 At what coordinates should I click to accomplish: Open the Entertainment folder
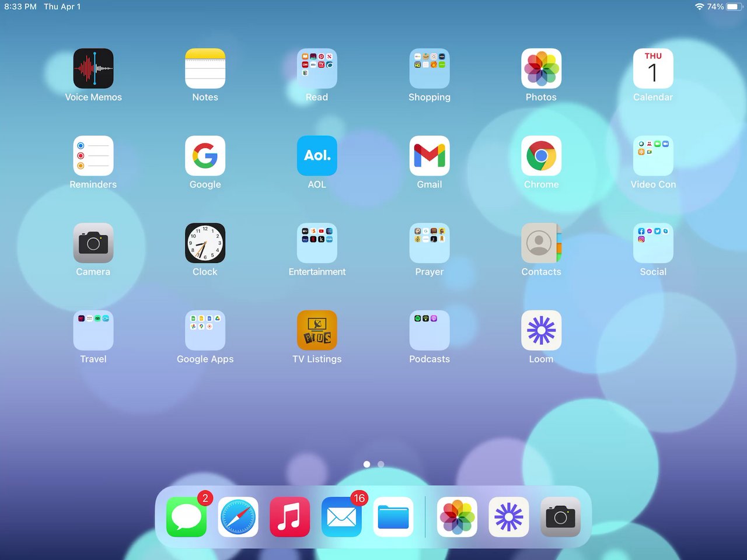pyautogui.click(x=317, y=243)
